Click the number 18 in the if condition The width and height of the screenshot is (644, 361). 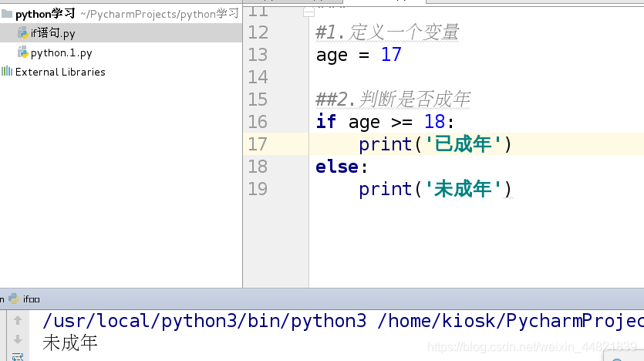pos(434,122)
